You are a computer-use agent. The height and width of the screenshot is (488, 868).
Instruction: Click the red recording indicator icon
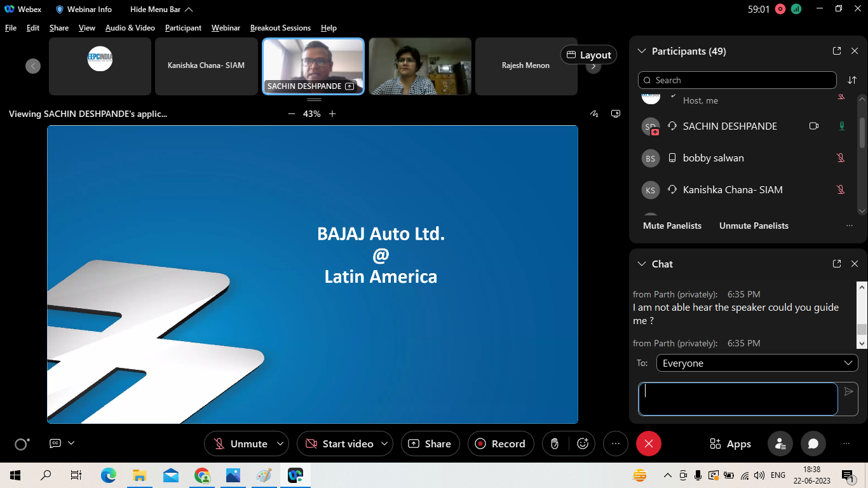coord(781,9)
